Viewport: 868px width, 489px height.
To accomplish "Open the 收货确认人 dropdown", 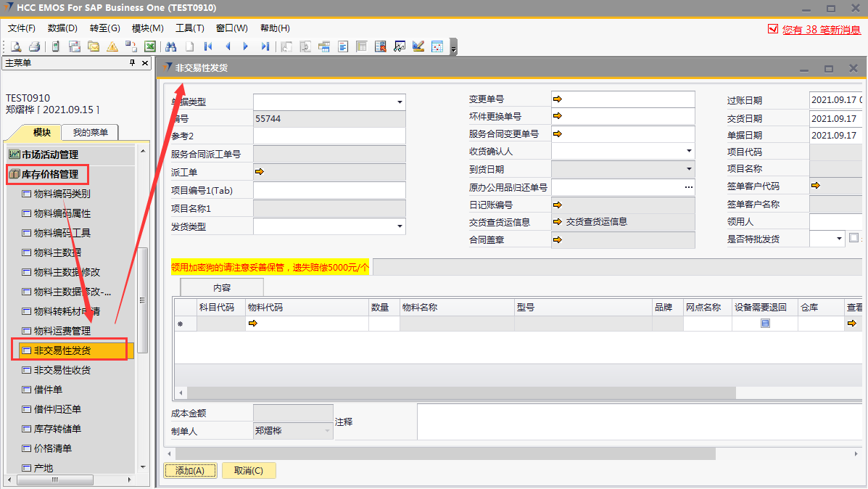I will pos(688,151).
